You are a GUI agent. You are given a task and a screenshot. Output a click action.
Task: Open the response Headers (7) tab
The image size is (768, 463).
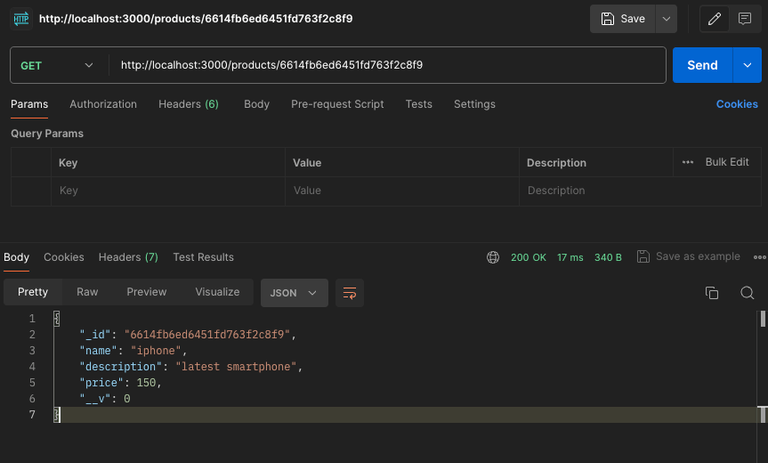click(128, 257)
